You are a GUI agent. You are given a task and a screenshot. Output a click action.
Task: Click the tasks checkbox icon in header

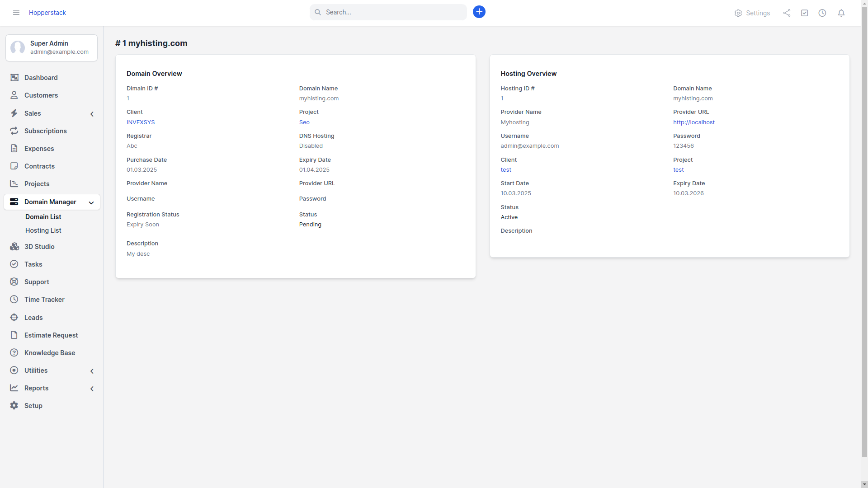[805, 13]
